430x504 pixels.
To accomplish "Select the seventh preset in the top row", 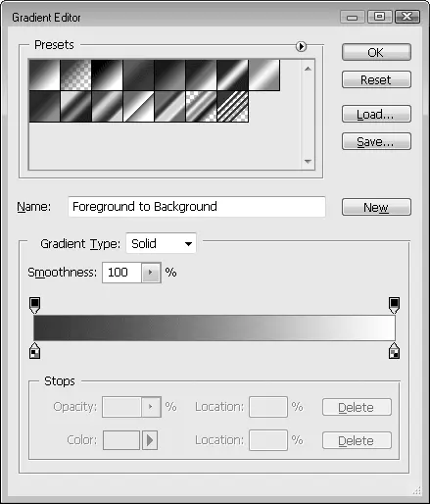I will coord(232,75).
